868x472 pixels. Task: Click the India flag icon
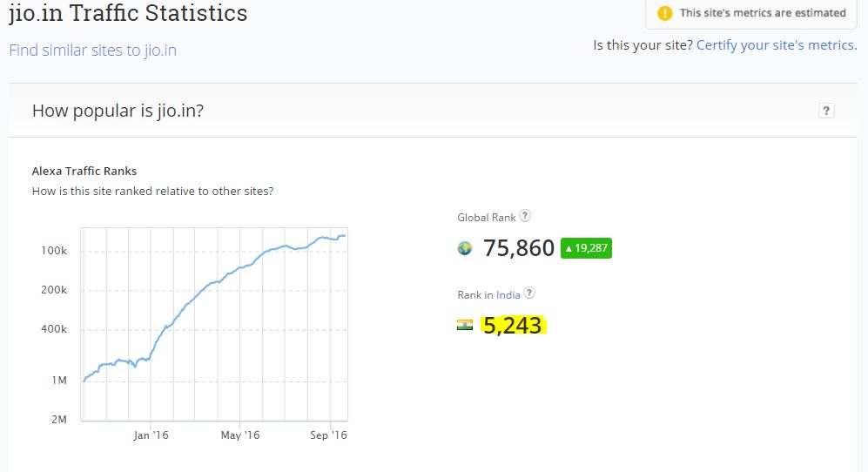(465, 325)
